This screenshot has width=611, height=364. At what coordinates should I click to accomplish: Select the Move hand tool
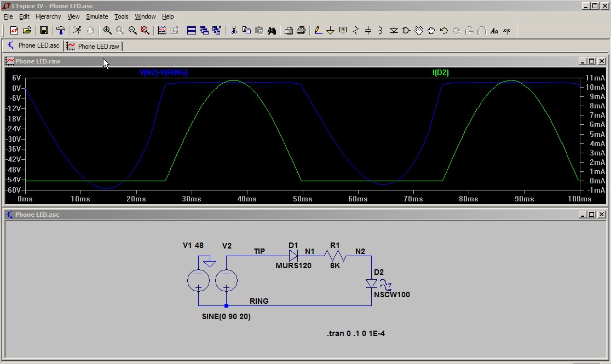pyautogui.click(x=419, y=31)
